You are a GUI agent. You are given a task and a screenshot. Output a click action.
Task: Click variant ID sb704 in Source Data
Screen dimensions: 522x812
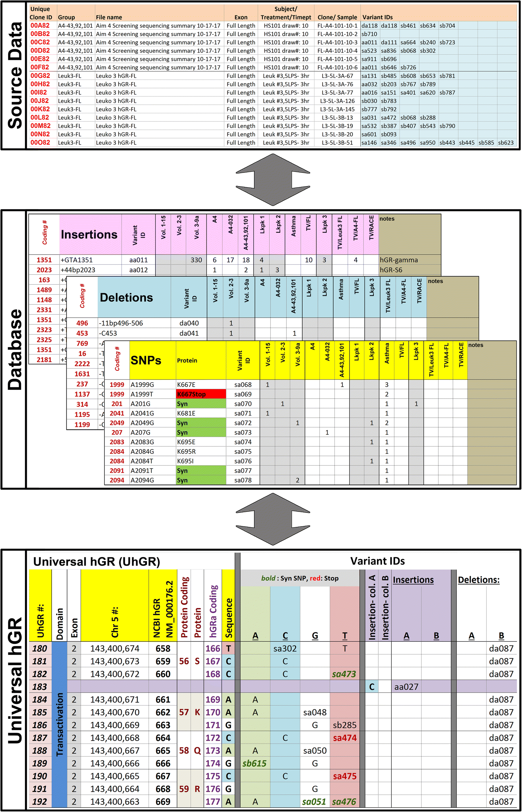[447, 26]
